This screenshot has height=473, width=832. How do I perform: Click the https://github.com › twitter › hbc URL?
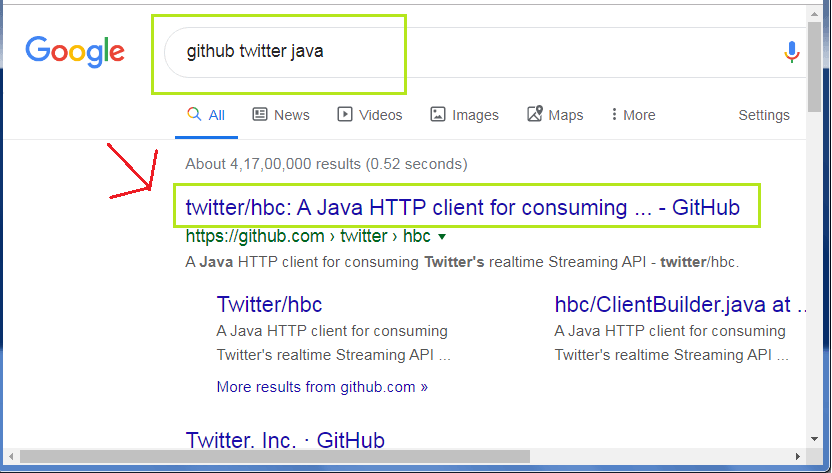pyautogui.click(x=308, y=236)
